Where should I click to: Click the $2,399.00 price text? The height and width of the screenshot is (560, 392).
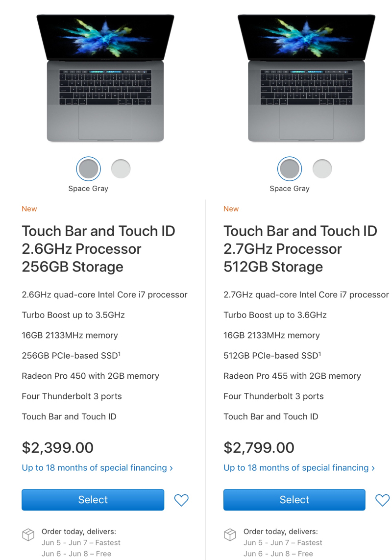[x=57, y=447]
